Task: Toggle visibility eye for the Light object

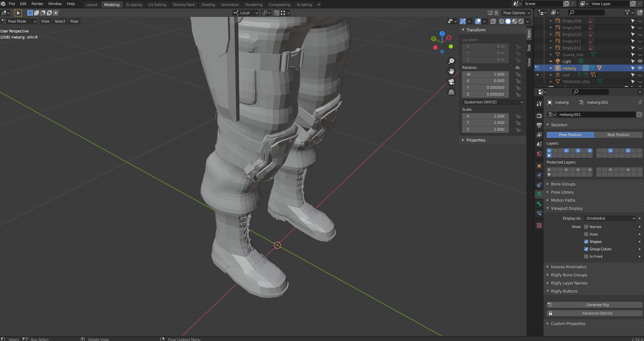Action: (640, 61)
